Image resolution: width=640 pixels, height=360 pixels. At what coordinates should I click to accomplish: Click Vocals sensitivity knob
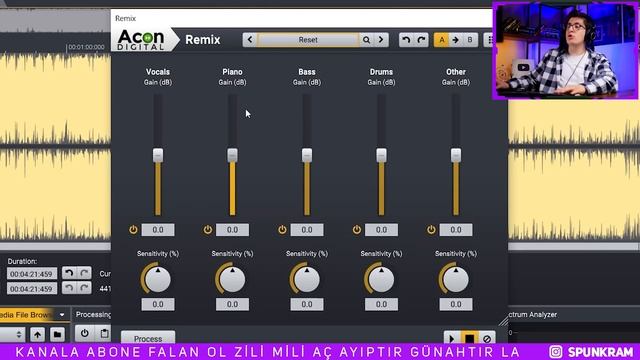point(158,279)
